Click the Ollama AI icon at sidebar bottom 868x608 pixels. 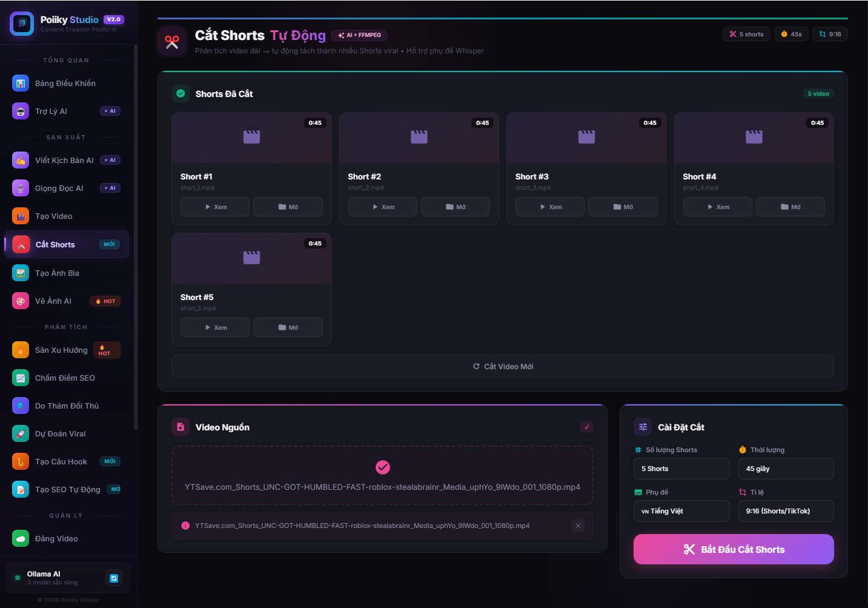pyautogui.click(x=114, y=578)
